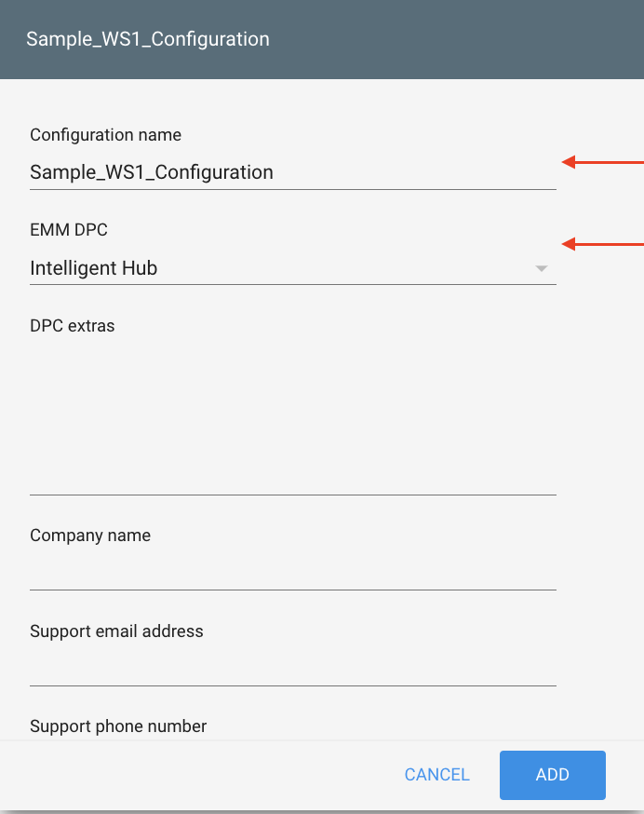Viewport: 644px width, 814px height.
Task: Click the EMM DPC combo box field
Action: [x=279, y=268]
